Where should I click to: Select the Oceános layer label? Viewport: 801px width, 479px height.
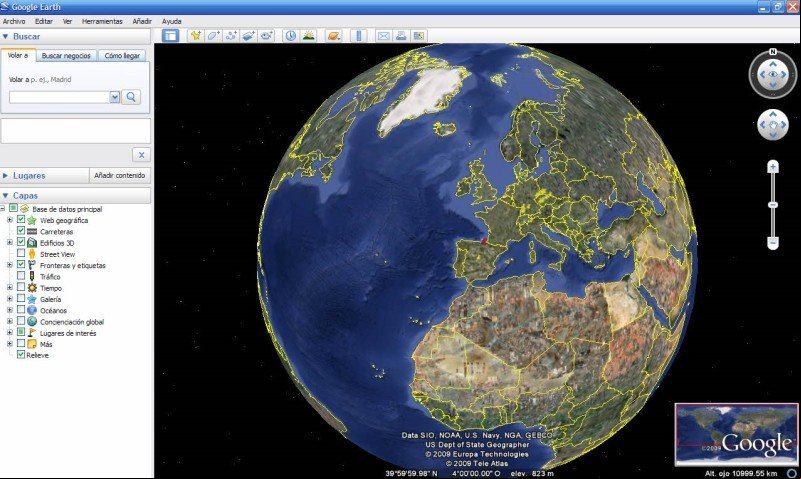[54, 310]
